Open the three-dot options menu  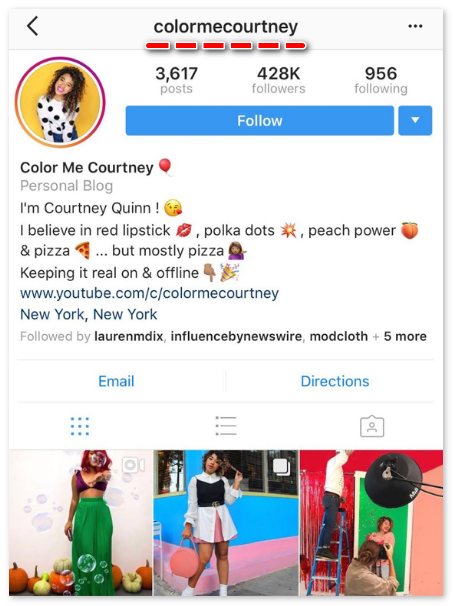coord(415,26)
